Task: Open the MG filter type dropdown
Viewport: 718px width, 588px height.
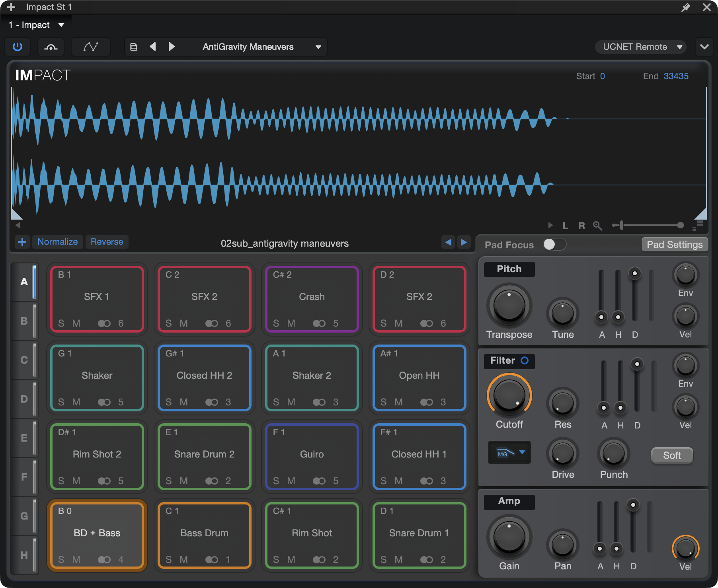Action: pos(509,452)
